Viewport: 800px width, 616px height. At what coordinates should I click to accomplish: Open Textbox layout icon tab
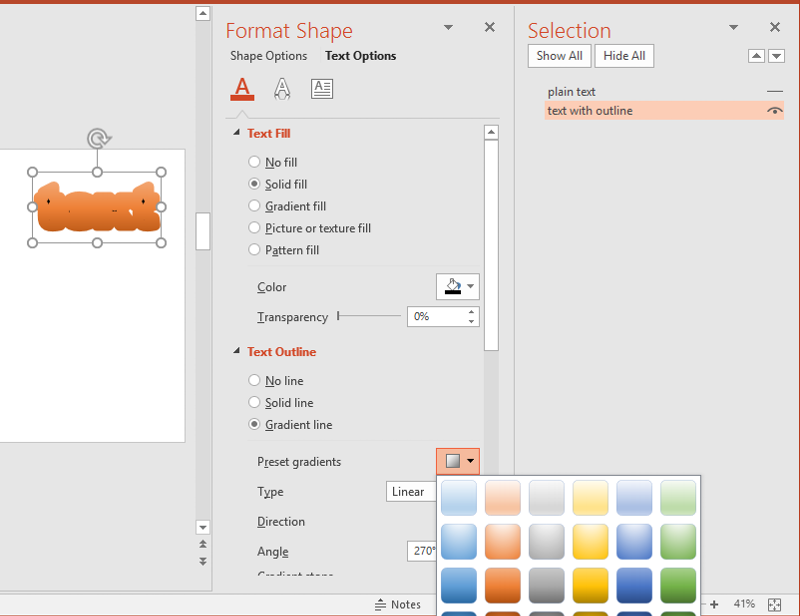pos(322,89)
